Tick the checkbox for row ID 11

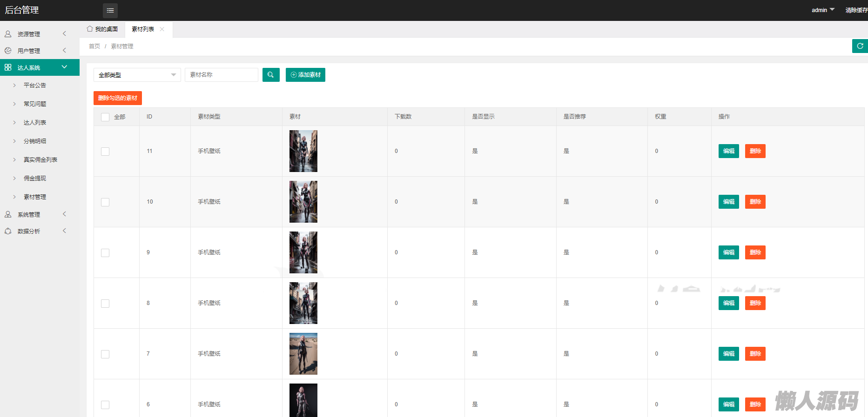pyautogui.click(x=105, y=152)
